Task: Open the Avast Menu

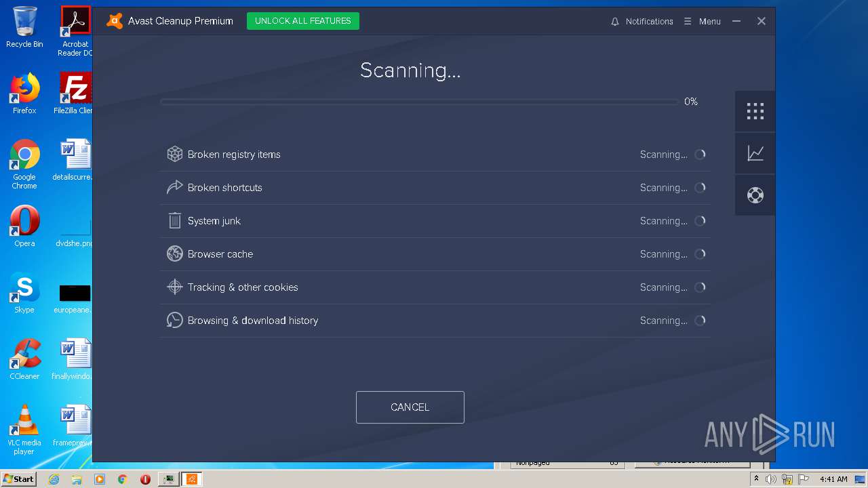Action: 702,22
